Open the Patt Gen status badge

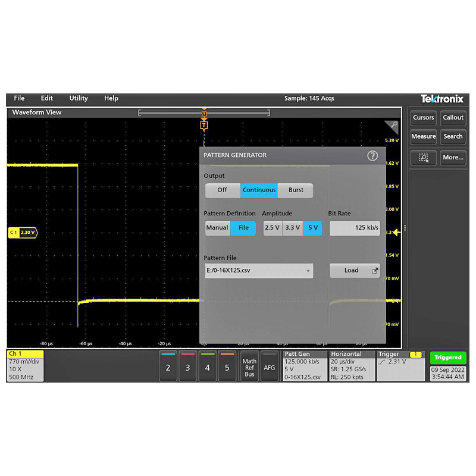point(304,366)
